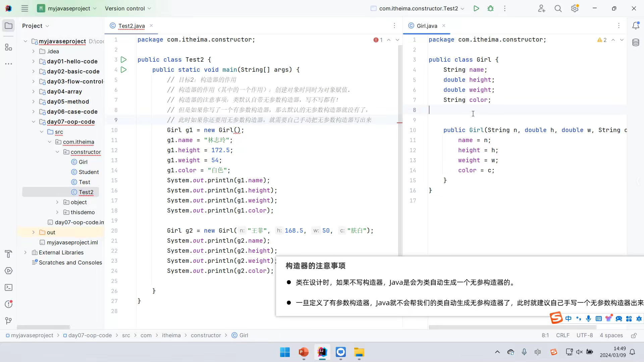
Task: Click the Debug bug icon in the toolbar
Action: click(x=490, y=9)
